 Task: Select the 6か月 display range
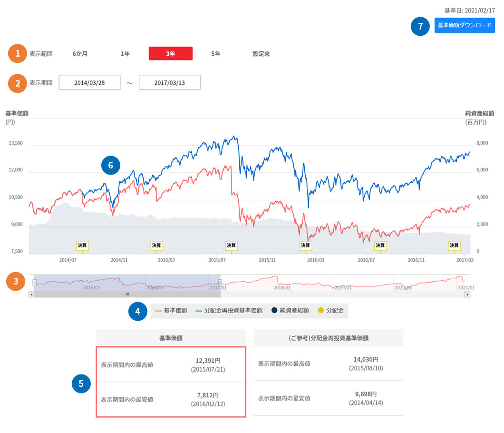80,54
